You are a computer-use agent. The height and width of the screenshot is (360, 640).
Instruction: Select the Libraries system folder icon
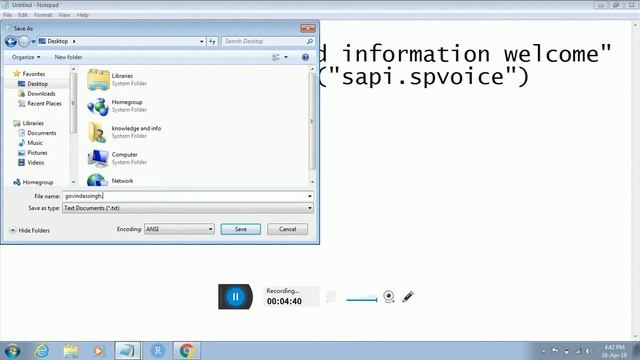click(98, 80)
